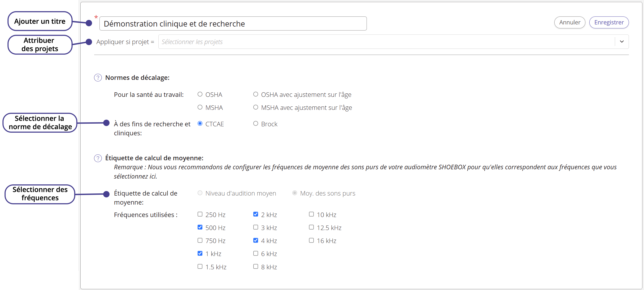Check the 3 kHz frequency box
644x290 pixels.
tap(256, 227)
